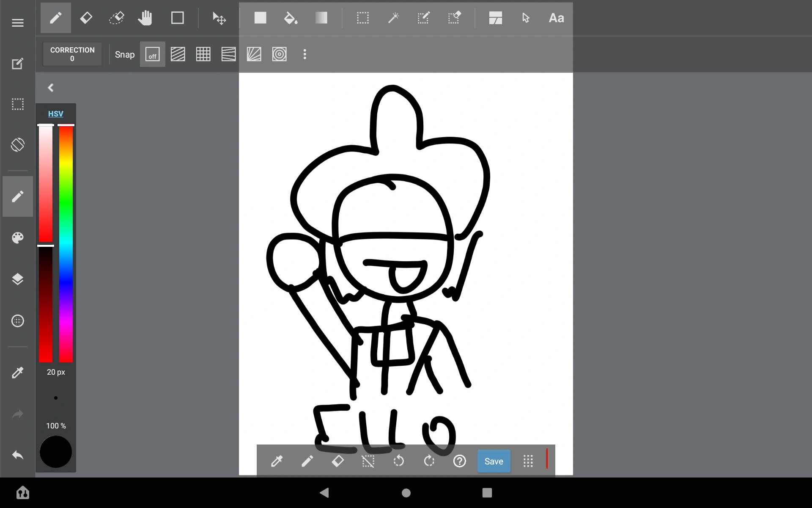This screenshot has height=508, width=812.
Task: Open the color Palette panel
Action: (17, 237)
